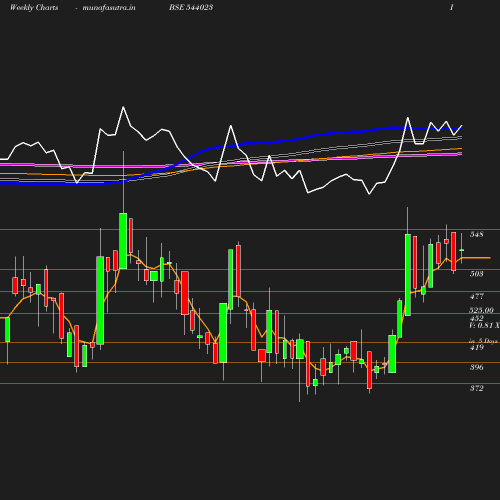Click the 'V: 0.81 X' volume text
Screen dimensions: 500x500
(484, 325)
